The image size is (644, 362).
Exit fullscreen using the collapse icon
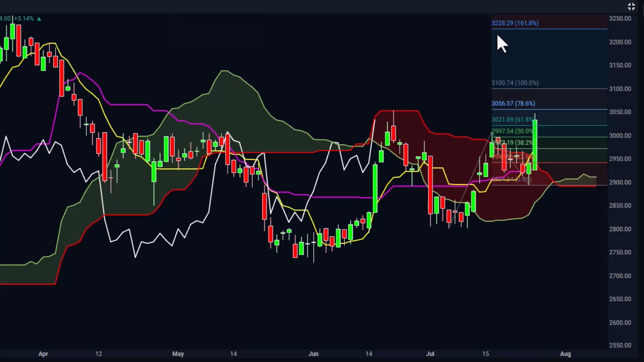point(631,6)
